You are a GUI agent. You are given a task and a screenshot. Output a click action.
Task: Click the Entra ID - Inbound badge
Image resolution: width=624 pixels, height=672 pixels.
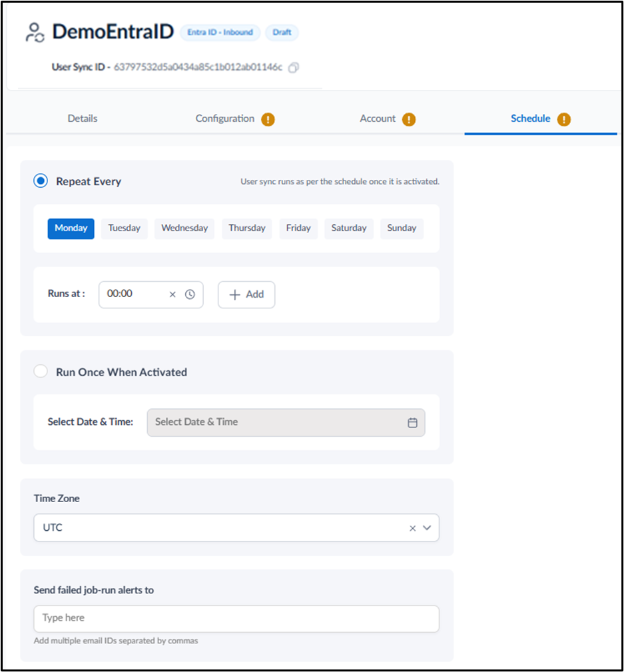coord(220,33)
